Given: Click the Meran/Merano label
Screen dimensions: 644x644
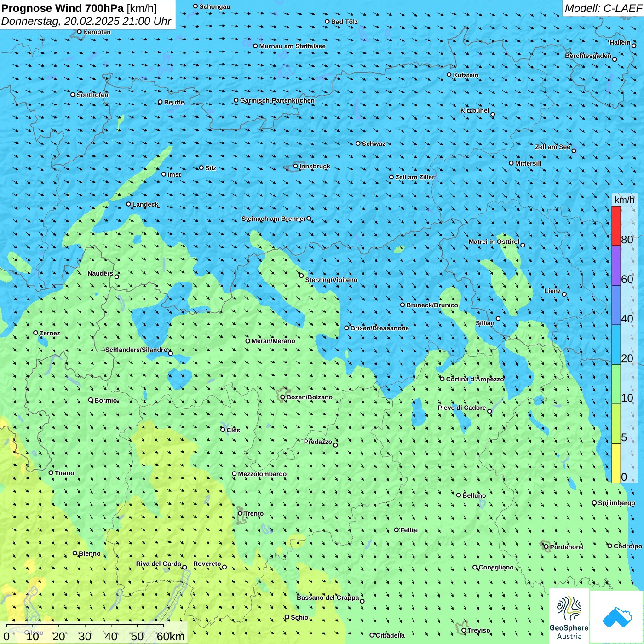Looking at the screenshot, I should click(274, 341).
